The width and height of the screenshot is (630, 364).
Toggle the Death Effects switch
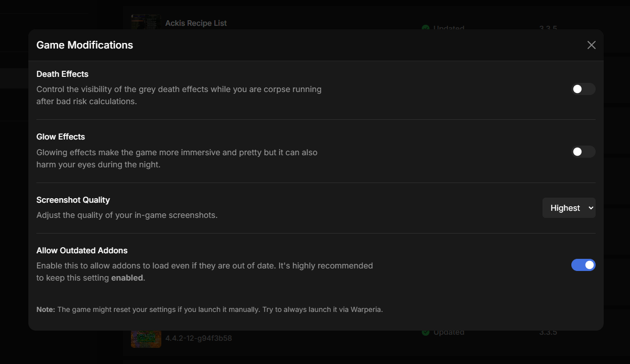(583, 89)
